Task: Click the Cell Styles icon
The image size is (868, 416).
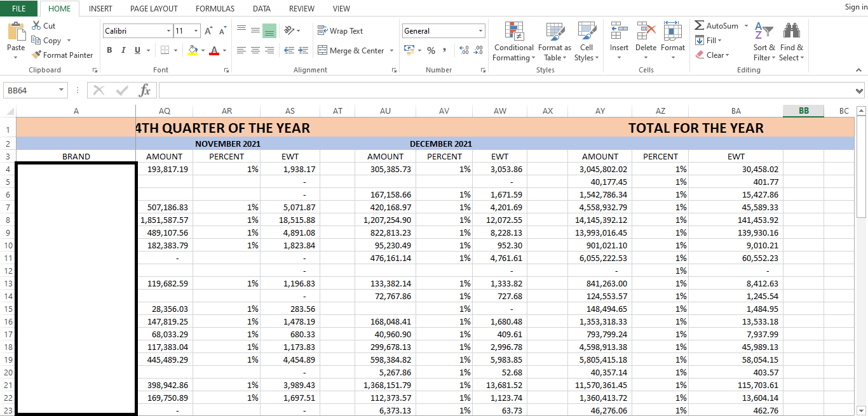Action: coord(587,31)
